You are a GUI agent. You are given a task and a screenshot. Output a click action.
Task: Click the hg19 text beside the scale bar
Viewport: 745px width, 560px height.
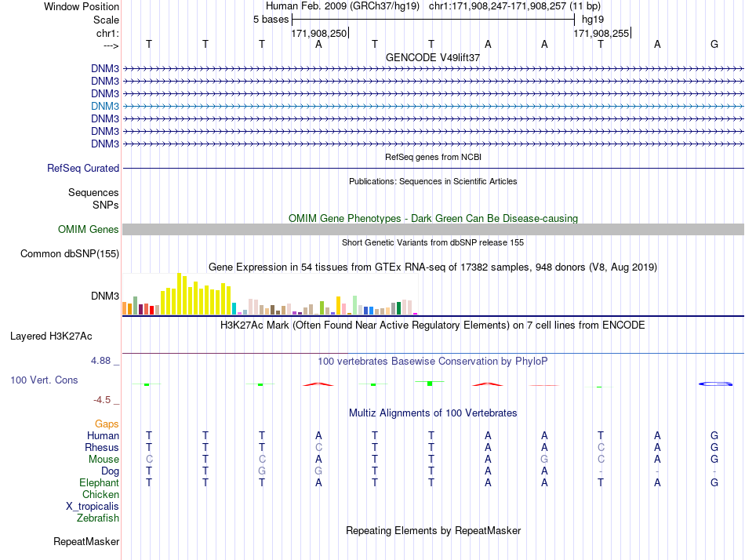click(593, 20)
